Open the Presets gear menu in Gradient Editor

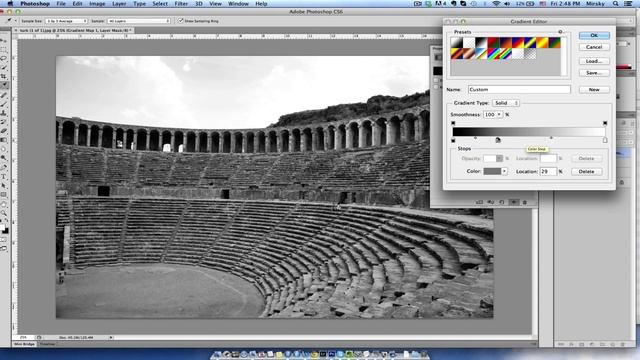pyautogui.click(x=560, y=31)
